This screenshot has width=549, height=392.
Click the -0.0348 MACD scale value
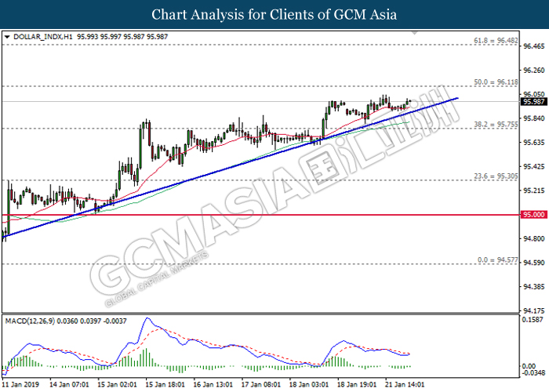pos(533,372)
